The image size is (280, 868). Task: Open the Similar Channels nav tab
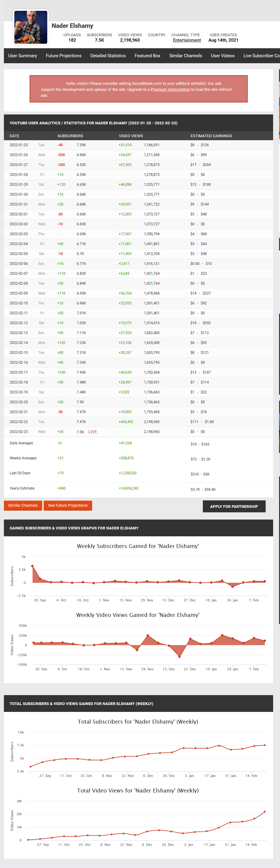pos(185,56)
